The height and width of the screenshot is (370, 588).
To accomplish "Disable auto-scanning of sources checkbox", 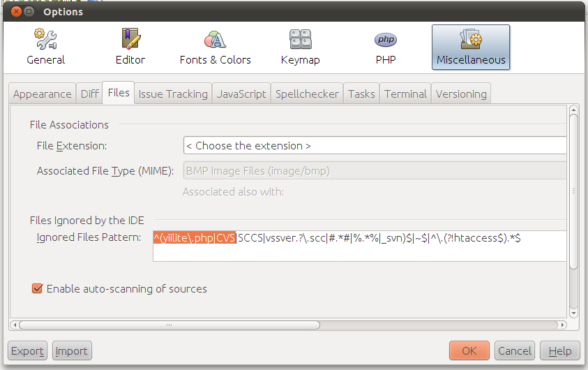I will (38, 288).
